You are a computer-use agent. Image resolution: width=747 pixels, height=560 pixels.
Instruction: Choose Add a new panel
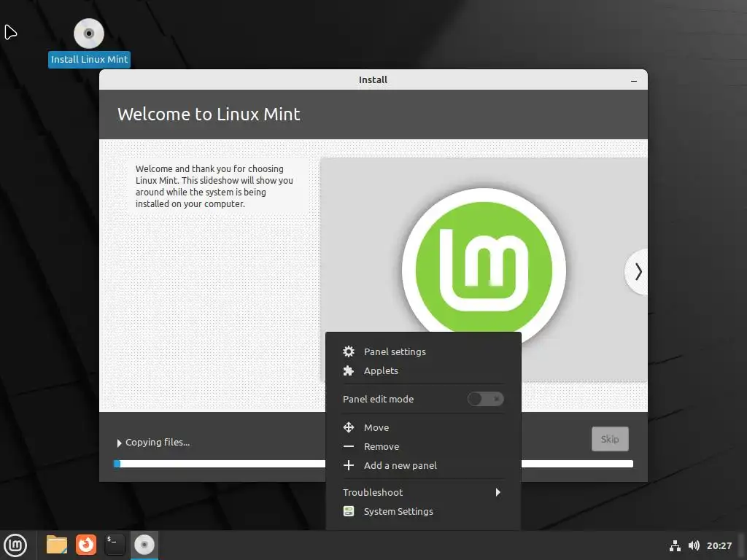(x=423, y=465)
